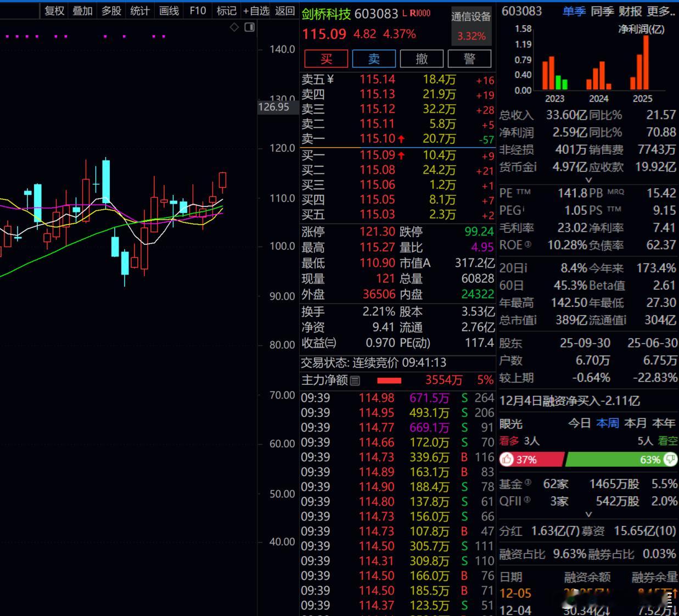The image size is (679, 616).
Task: Select 本年 in the 眼光 panel
Action: (x=664, y=423)
